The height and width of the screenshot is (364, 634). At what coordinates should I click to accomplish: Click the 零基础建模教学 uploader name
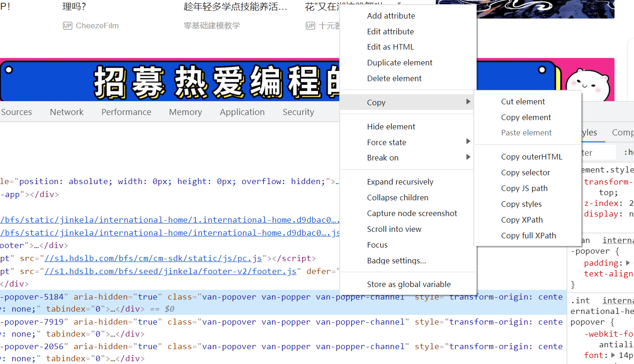[x=212, y=26]
